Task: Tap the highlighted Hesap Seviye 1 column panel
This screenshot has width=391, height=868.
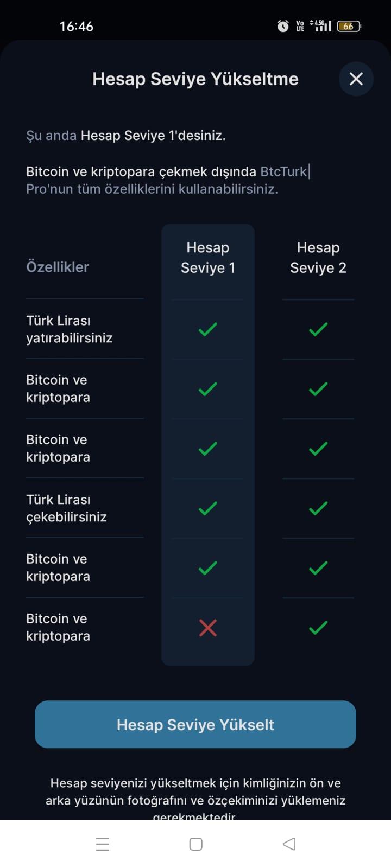Action: pos(207,445)
